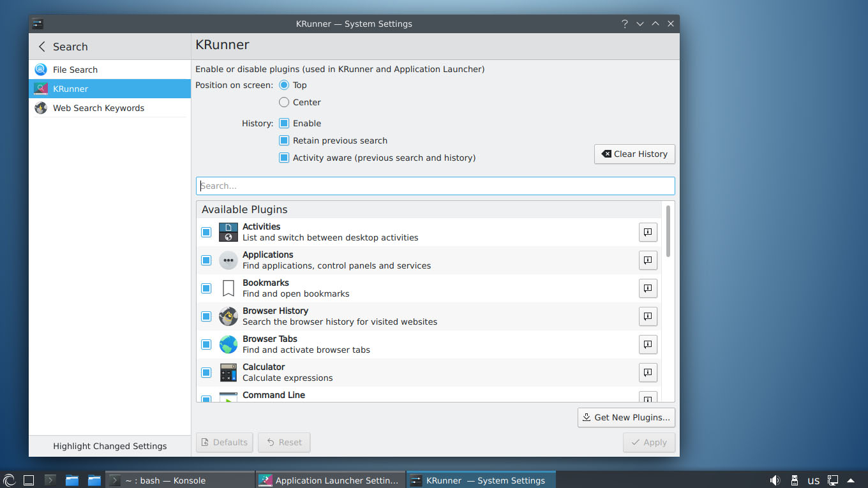
Task: Uncheck the Browser History plugin checkbox
Action: pyautogui.click(x=206, y=316)
